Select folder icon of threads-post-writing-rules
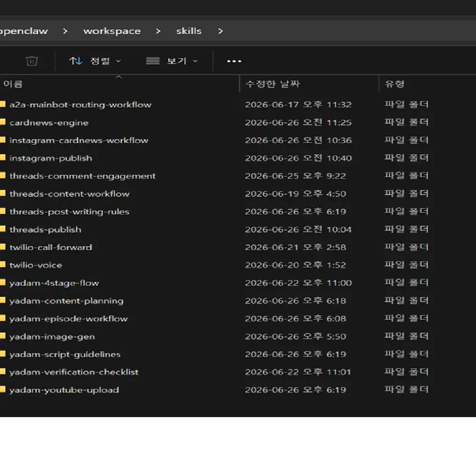The width and height of the screenshot is (476, 476). (x=3, y=211)
